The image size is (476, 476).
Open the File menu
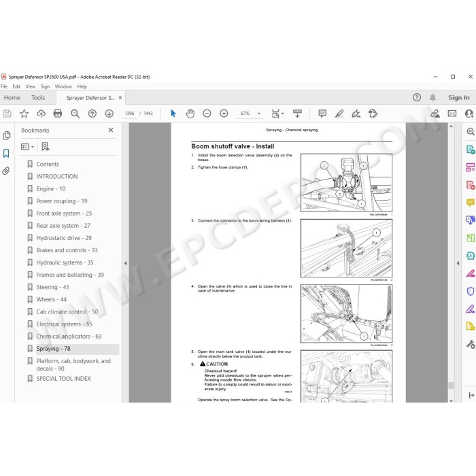pyautogui.click(x=4, y=86)
